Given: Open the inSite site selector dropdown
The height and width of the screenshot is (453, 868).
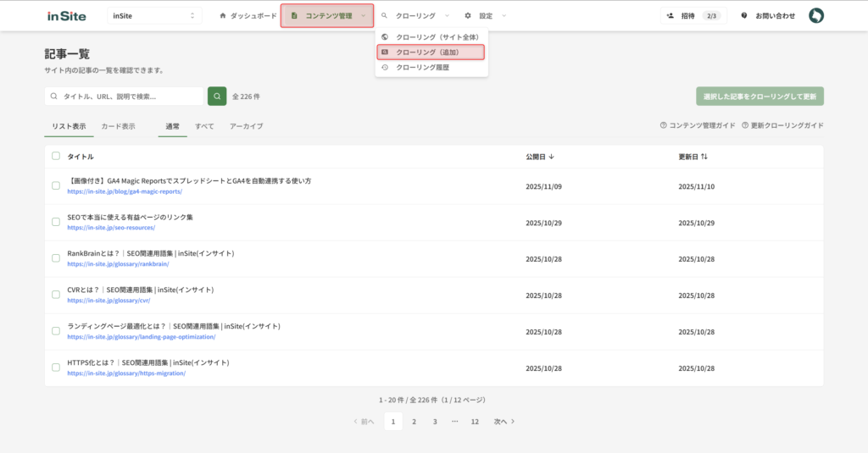Looking at the screenshot, I should pyautogui.click(x=154, y=15).
